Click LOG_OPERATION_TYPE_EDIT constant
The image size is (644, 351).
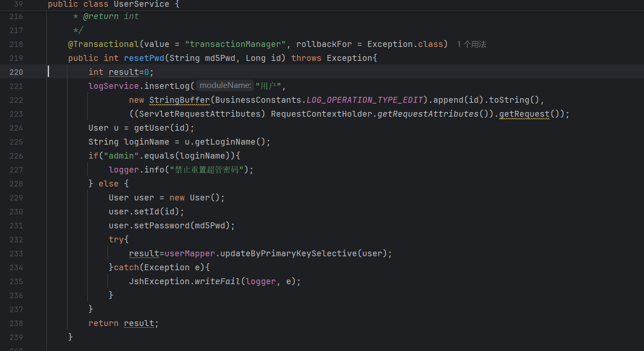(365, 100)
